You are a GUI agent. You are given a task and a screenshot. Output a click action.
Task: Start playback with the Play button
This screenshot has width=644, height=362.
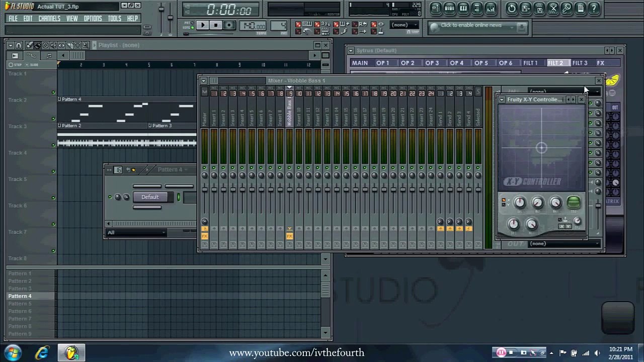point(203,25)
